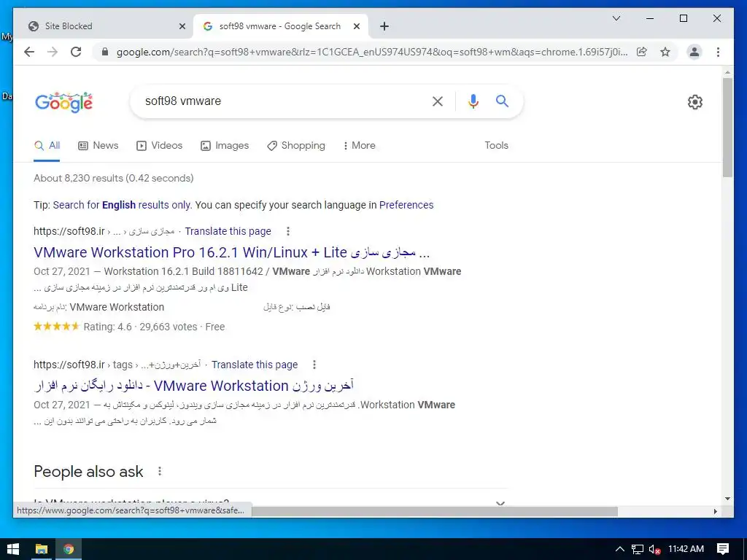The height and width of the screenshot is (560, 747).
Task: Expand the first People also ask question
Action: pos(271,502)
